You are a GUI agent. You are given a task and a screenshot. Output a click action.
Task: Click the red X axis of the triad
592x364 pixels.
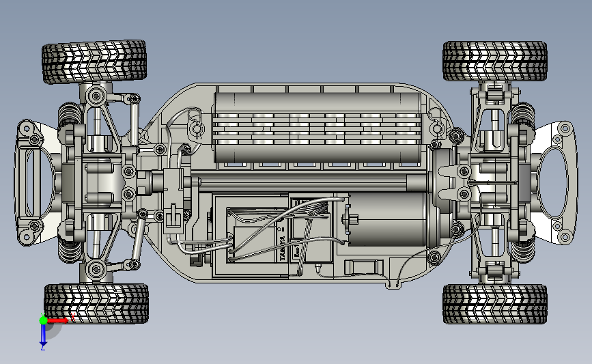[57, 320]
